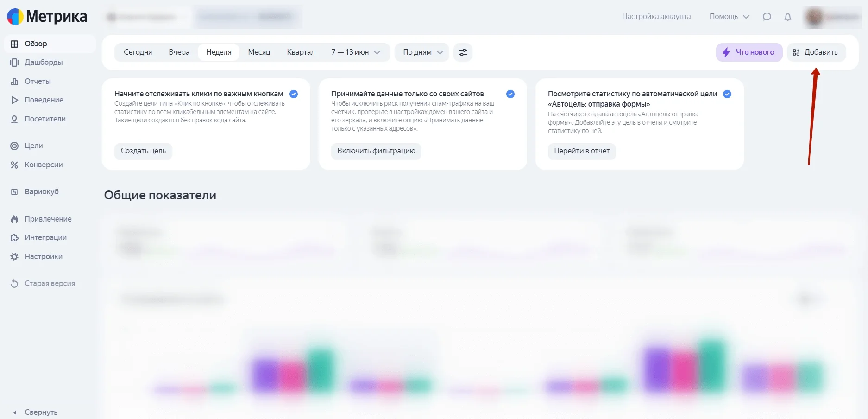The image size is (868, 419).
Task: Toggle the checkmark on button clicks card
Action: pos(294,94)
